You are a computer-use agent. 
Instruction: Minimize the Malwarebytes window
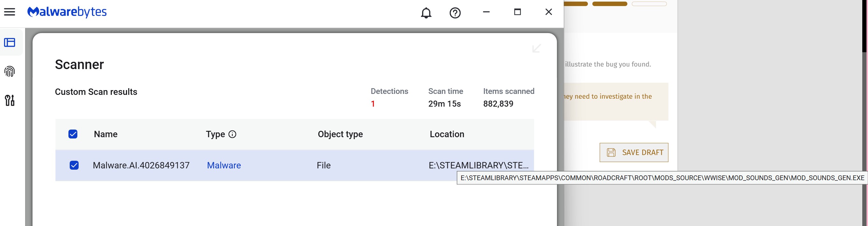click(x=486, y=12)
